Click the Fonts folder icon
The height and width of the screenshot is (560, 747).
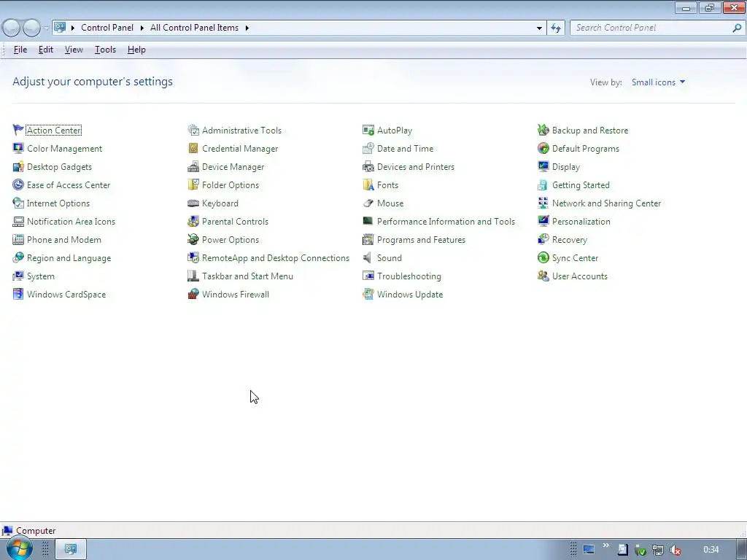(x=368, y=184)
